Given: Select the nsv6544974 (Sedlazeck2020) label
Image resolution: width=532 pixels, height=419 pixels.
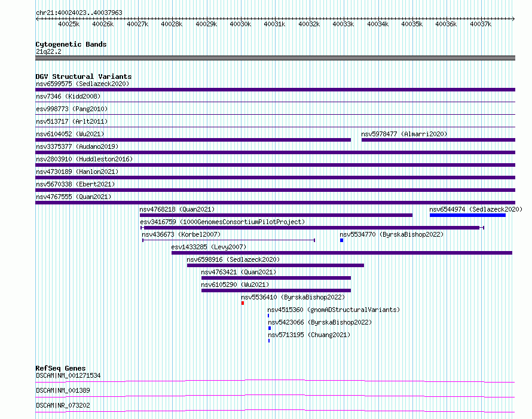Looking at the screenshot, I should (x=476, y=209).
